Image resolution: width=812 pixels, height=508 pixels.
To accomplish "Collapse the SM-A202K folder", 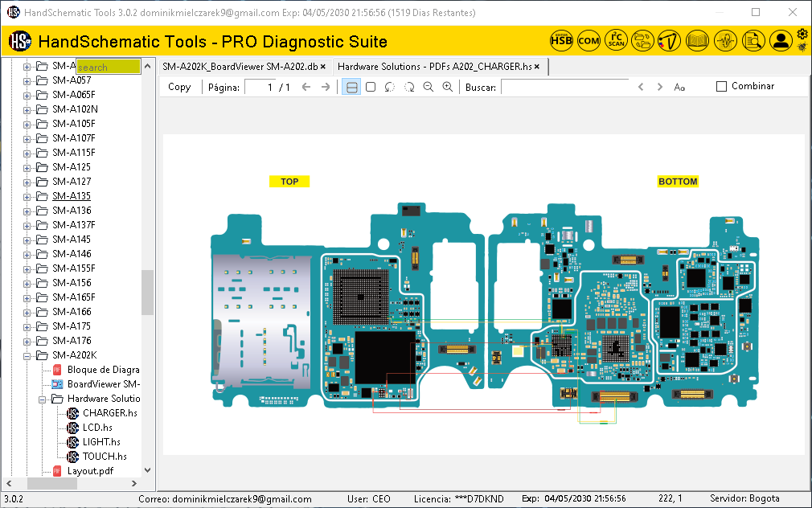I will click(27, 356).
